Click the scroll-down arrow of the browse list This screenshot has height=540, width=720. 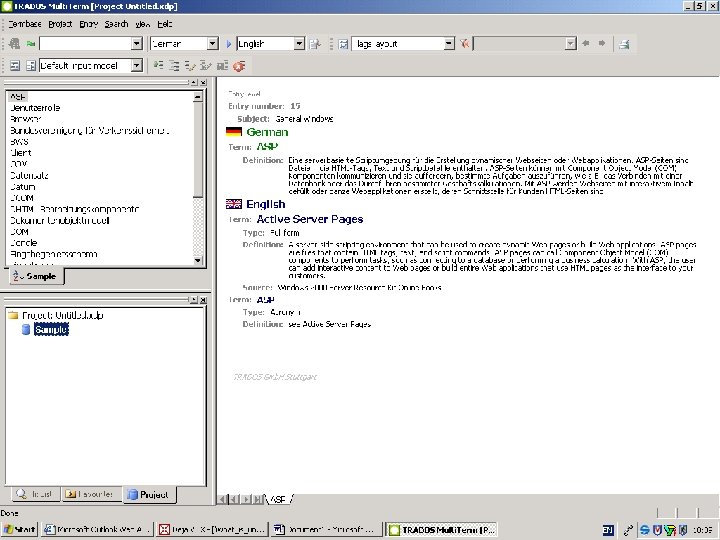pos(198,260)
